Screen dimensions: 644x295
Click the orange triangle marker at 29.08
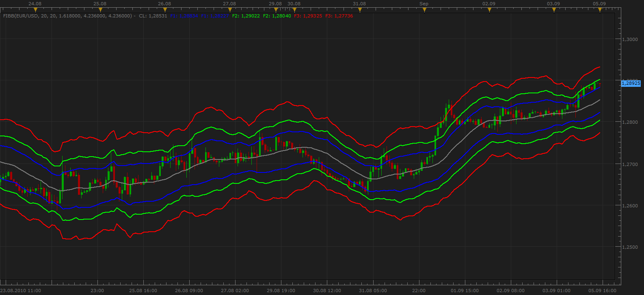click(x=276, y=10)
